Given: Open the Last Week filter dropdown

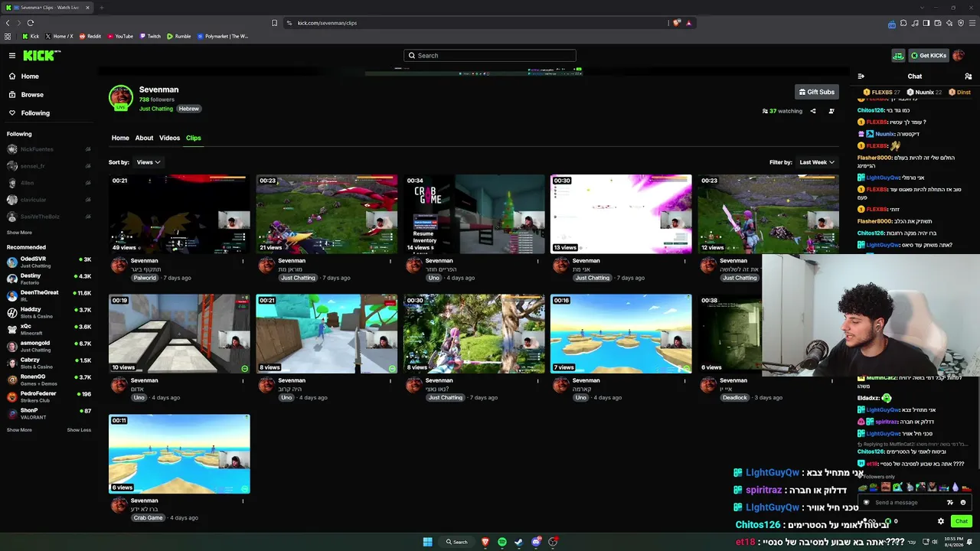Looking at the screenshot, I should [817, 162].
